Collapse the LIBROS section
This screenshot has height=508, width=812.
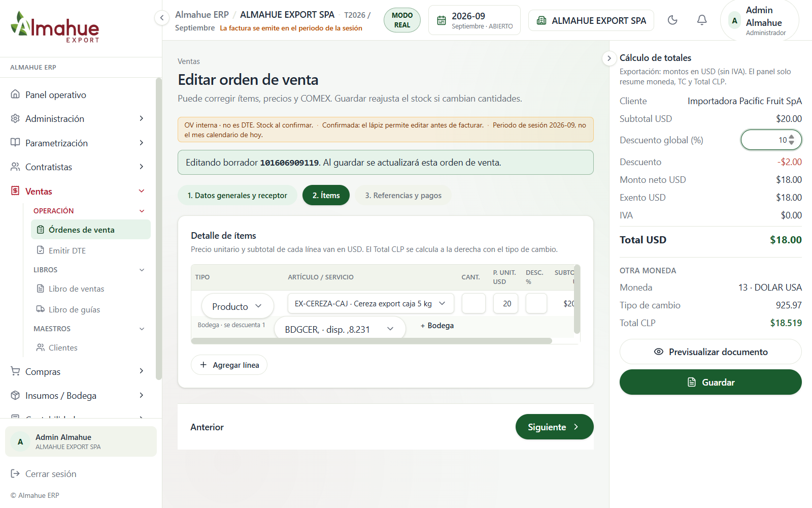click(x=89, y=270)
